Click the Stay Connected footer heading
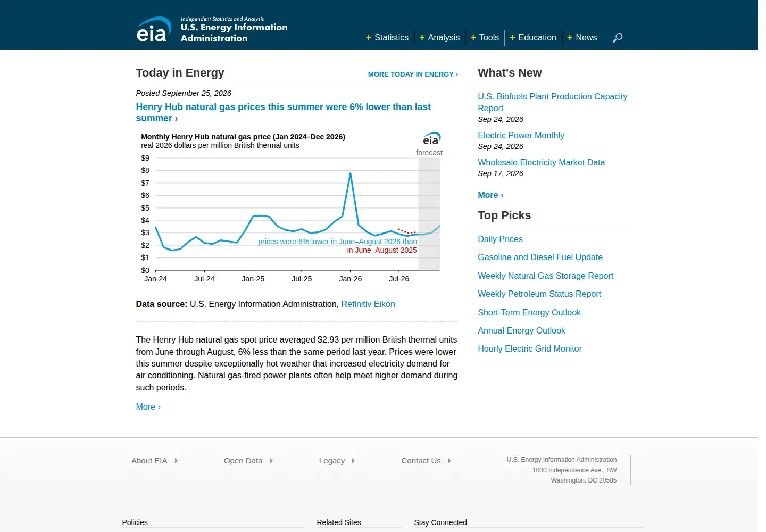The image size is (766, 532). tap(440, 523)
